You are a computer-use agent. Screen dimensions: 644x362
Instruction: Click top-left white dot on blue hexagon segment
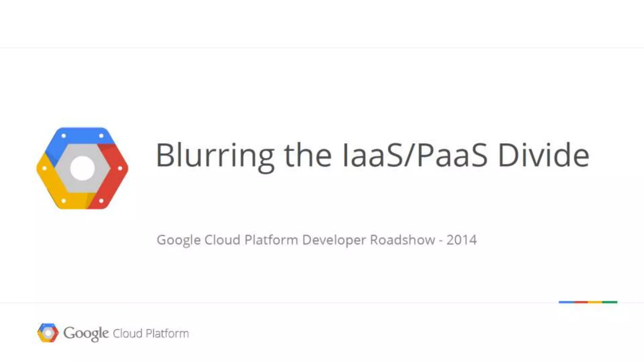click(64, 136)
